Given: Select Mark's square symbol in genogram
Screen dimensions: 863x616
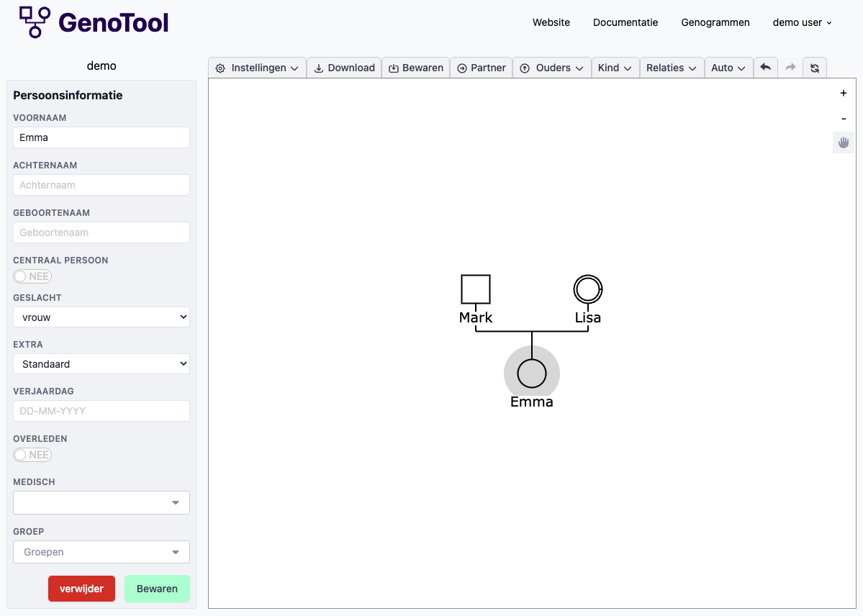Looking at the screenshot, I should click(x=475, y=289).
